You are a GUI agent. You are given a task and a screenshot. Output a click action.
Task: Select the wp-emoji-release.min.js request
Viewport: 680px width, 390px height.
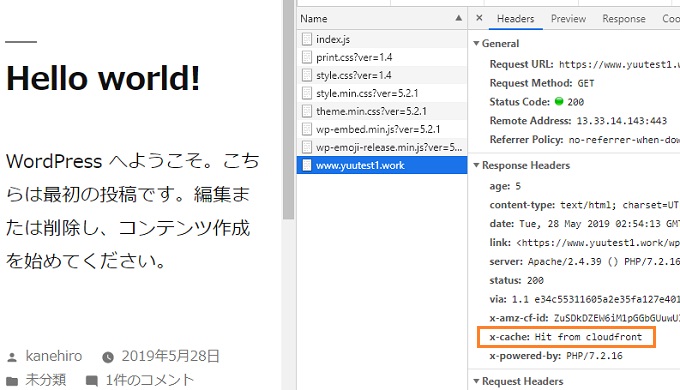tap(382, 147)
